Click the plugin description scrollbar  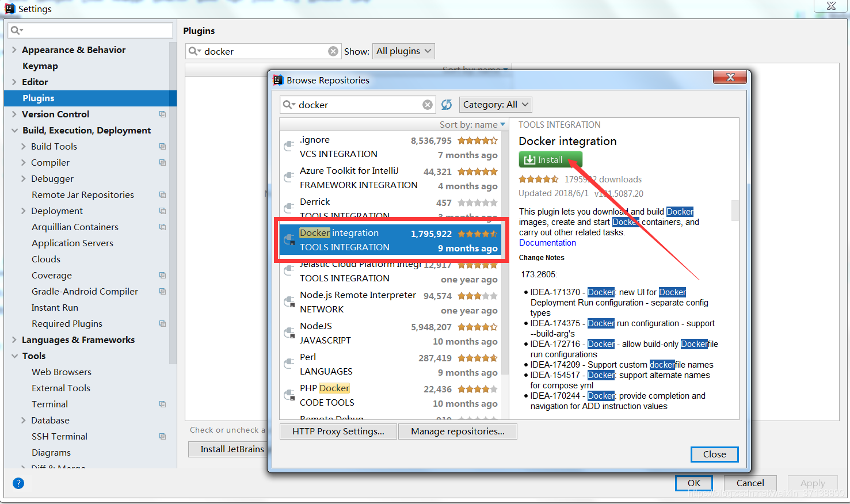click(735, 211)
